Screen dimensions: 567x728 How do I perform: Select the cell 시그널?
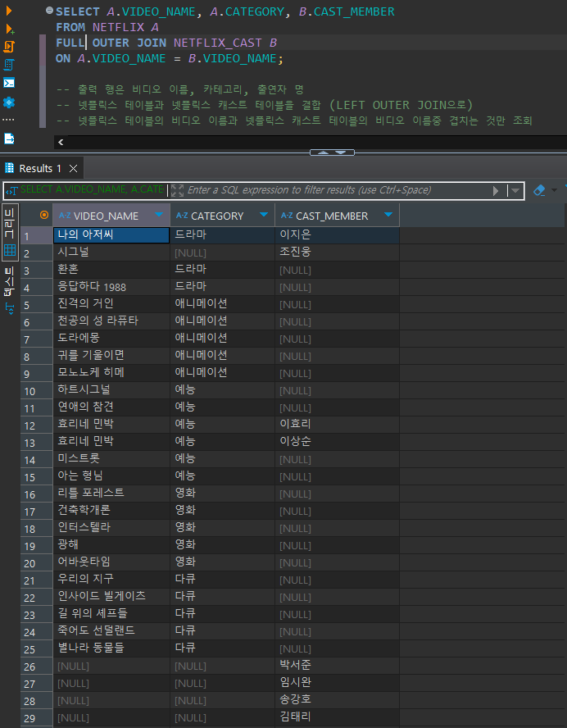(111, 253)
